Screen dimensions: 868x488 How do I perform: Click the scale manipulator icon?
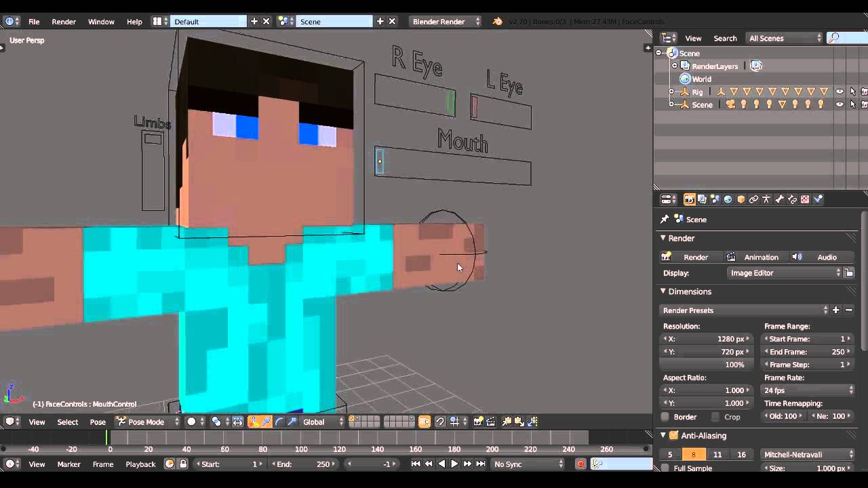click(292, 422)
